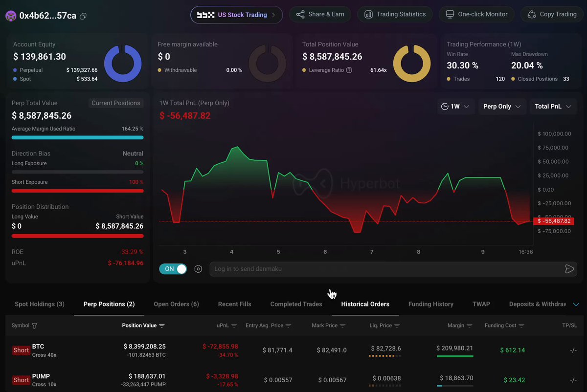Click the PUMP symbol in positions table
This screenshot has height=392, width=587.
(x=41, y=376)
